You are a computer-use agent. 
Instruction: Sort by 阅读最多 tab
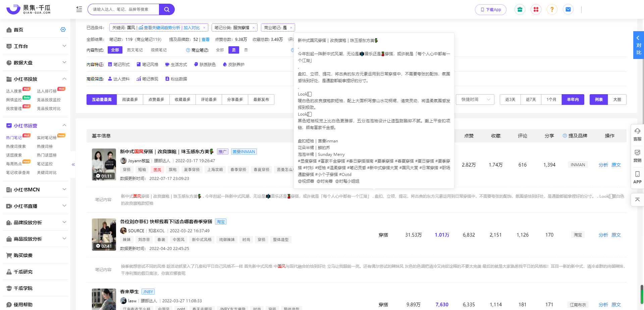(130, 100)
